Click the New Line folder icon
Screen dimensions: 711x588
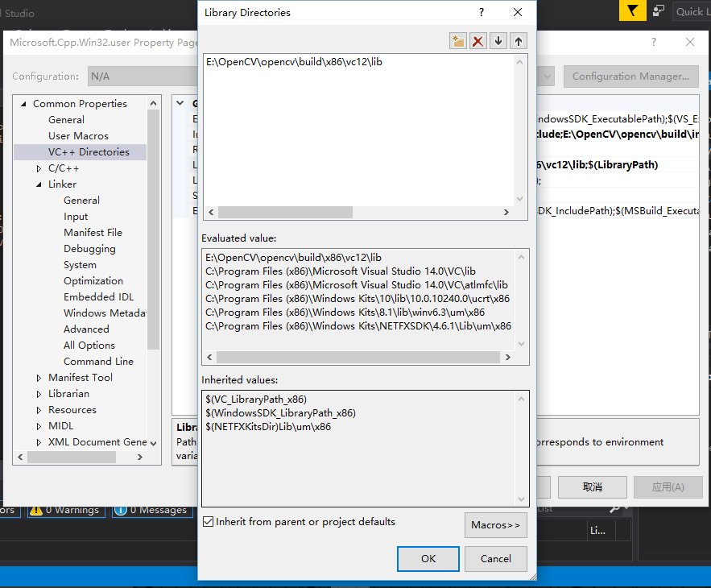pyautogui.click(x=458, y=41)
